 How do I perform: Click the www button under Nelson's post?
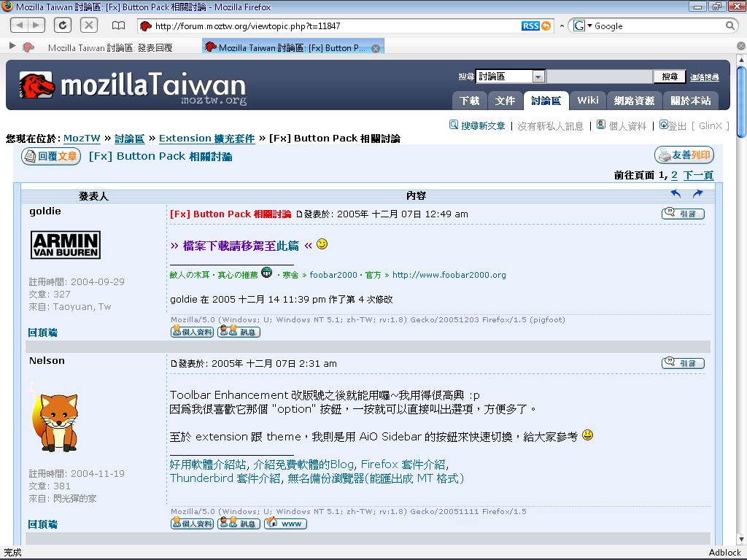[x=285, y=524]
